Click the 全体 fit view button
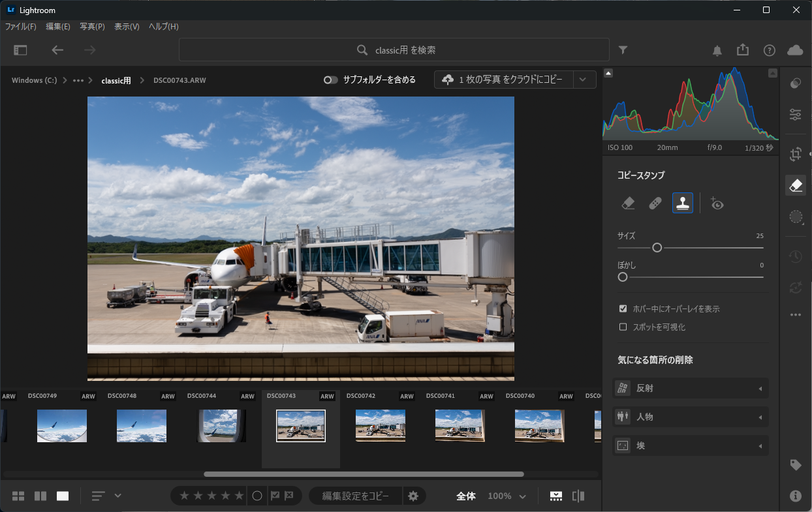Viewport: 812px width, 512px height. pos(465,496)
